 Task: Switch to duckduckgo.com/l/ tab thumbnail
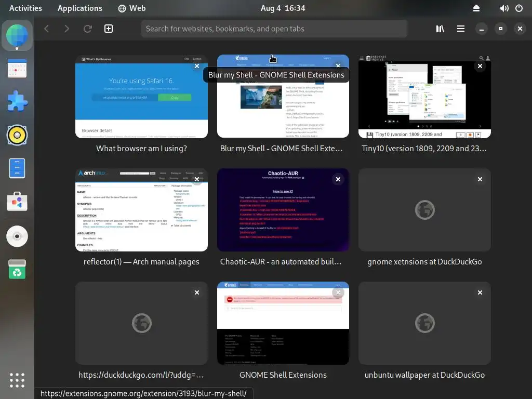click(141, 323)
